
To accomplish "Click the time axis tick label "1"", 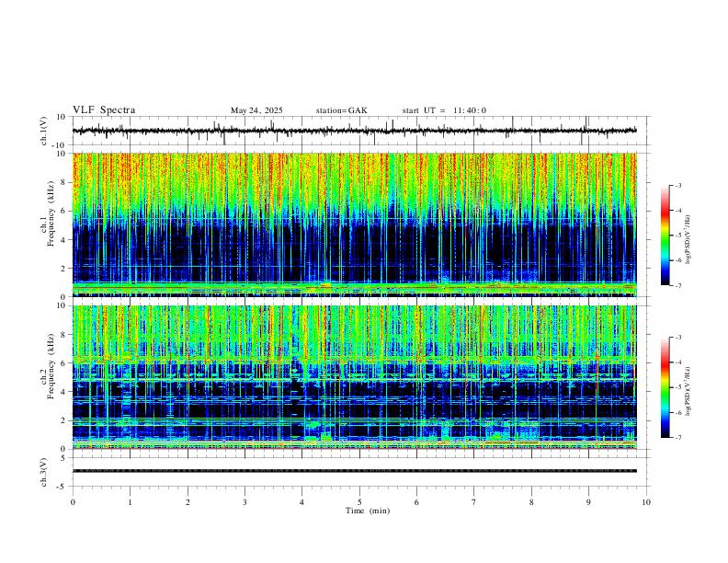I will click(x=130, y=502).
